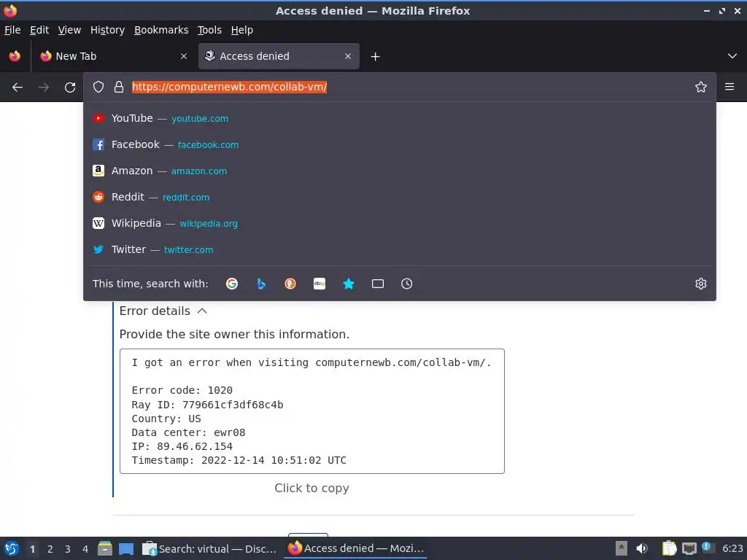The height and width of the screenshot is (560, 747).
Task: Choose Facebook suggestion in URL dropdown
Action: click(x=400, y=144)
